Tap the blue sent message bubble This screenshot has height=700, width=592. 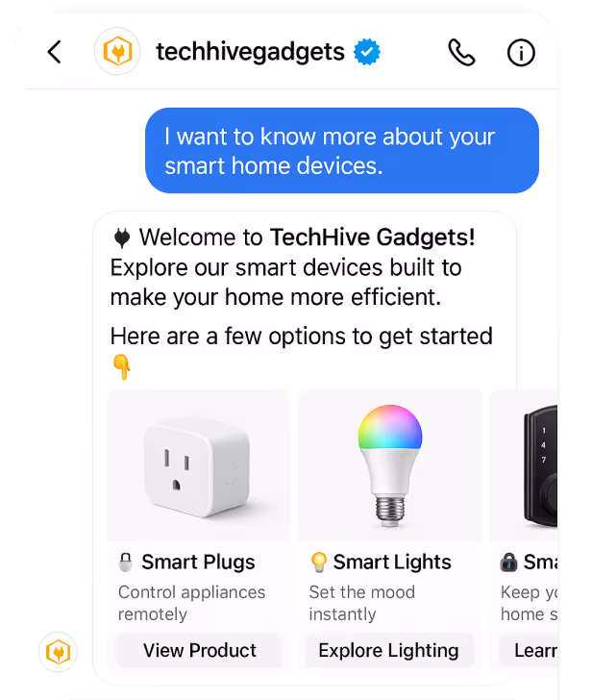[342, 150]
